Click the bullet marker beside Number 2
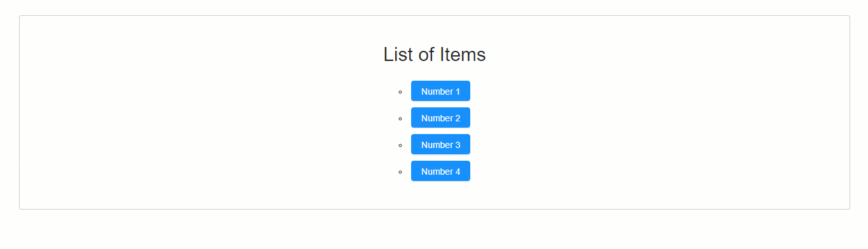The width and height of the screenshot is (868, 249). pos(400,119)
